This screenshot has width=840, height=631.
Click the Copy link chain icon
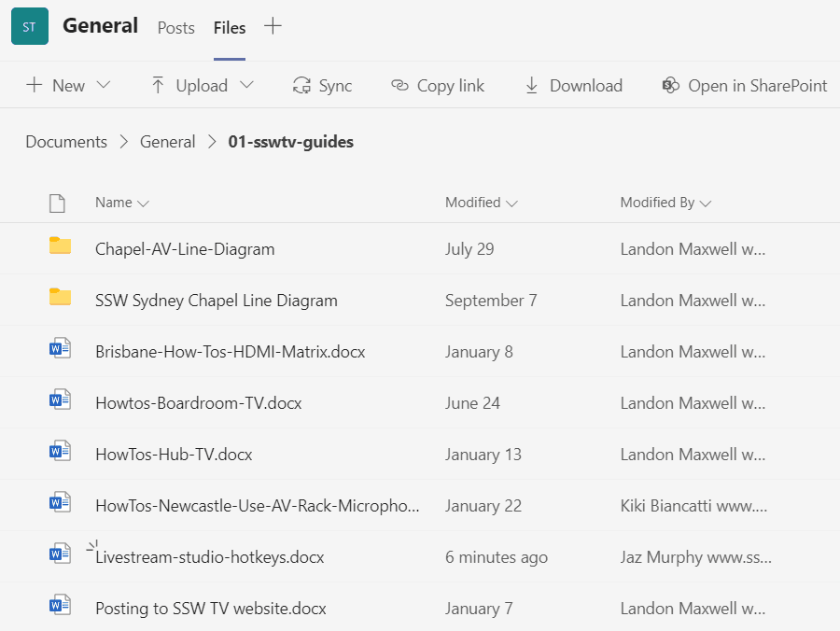(399, 86)
